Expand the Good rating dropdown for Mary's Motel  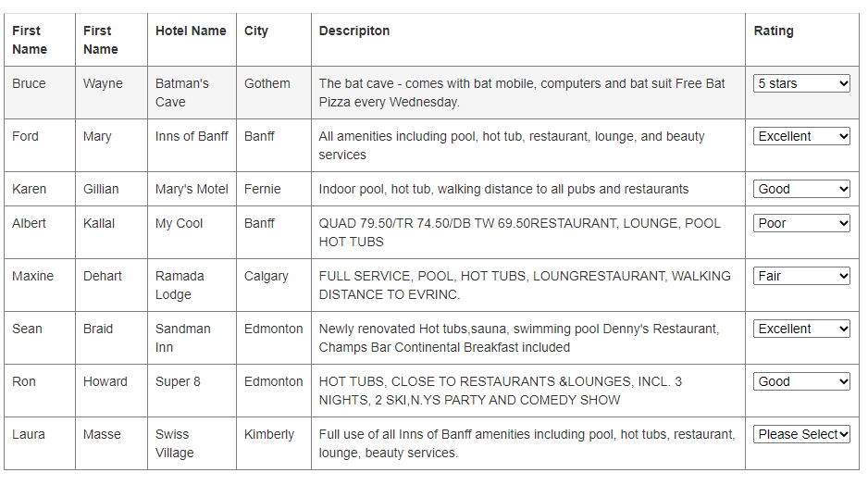[801, 189]
